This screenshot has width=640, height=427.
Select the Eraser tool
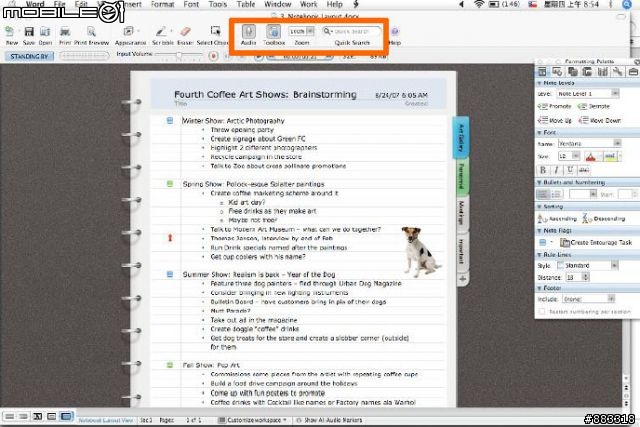[185, 31]
